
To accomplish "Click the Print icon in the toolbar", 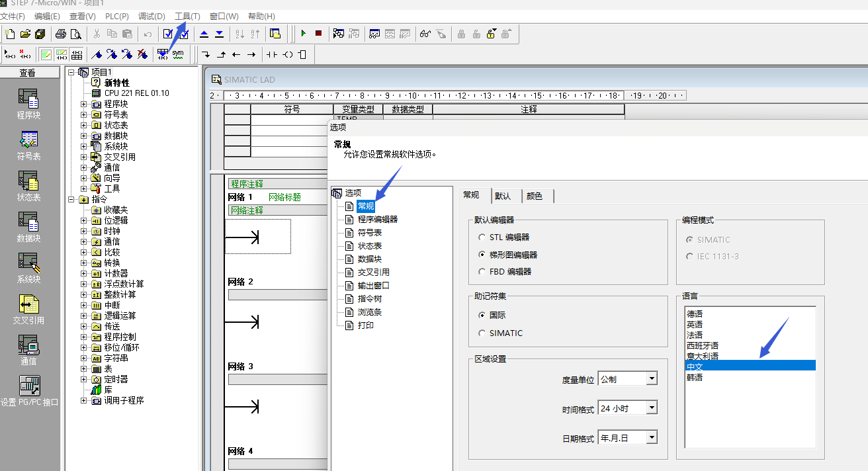I will click(61, 34).
